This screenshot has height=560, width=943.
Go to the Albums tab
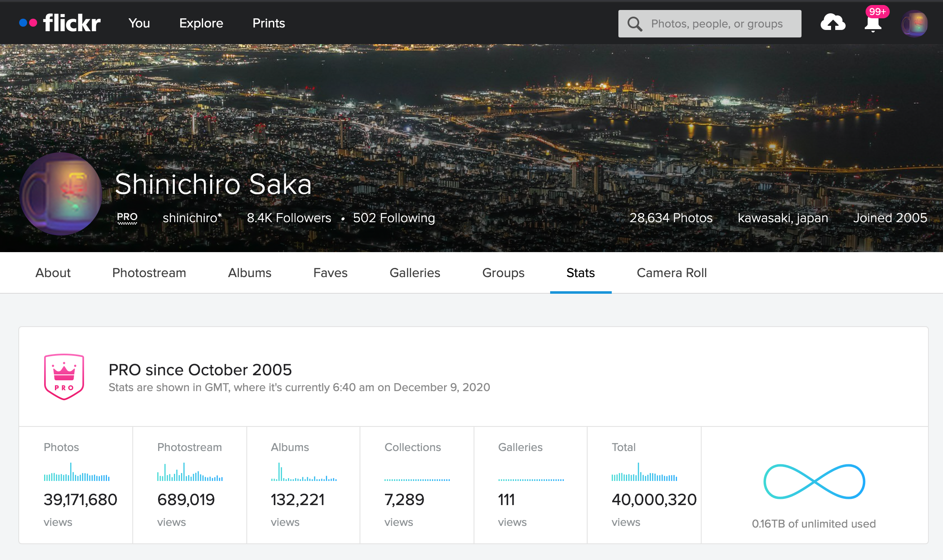click(249, 273)
